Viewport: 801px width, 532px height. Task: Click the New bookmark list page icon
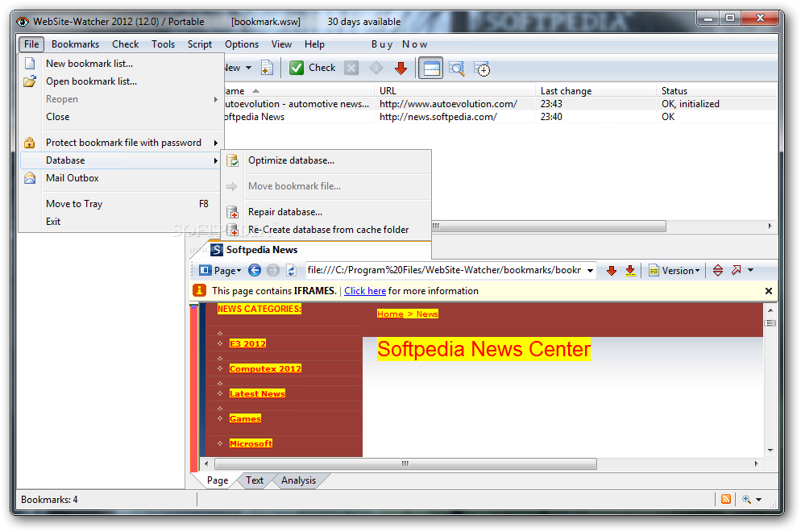point(30,64)
